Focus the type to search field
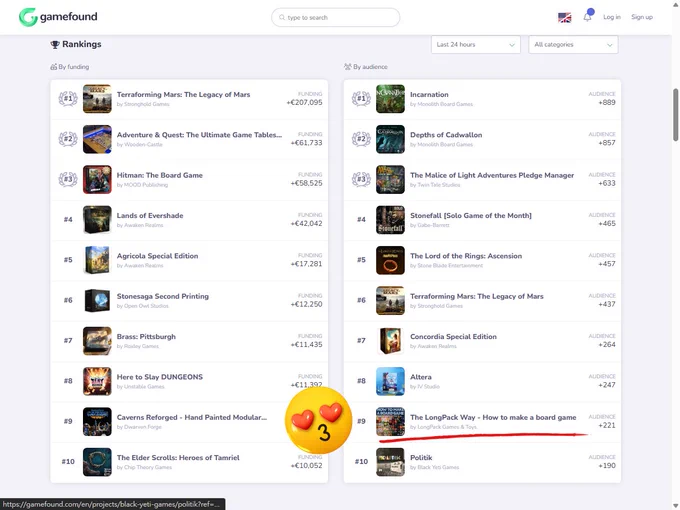Image resolution: width=680 pixels, height=510 pixels. point(335,17)
